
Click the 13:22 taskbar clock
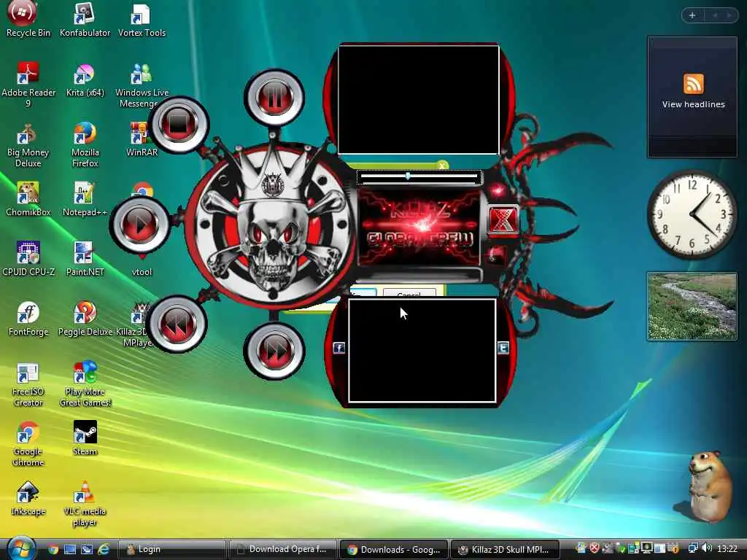pyautogui.click(x=727, y=549)
